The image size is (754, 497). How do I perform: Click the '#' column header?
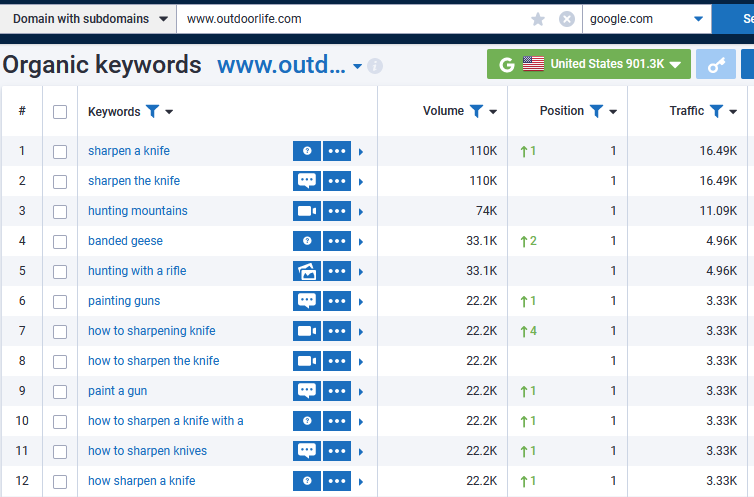click(22, 111)
